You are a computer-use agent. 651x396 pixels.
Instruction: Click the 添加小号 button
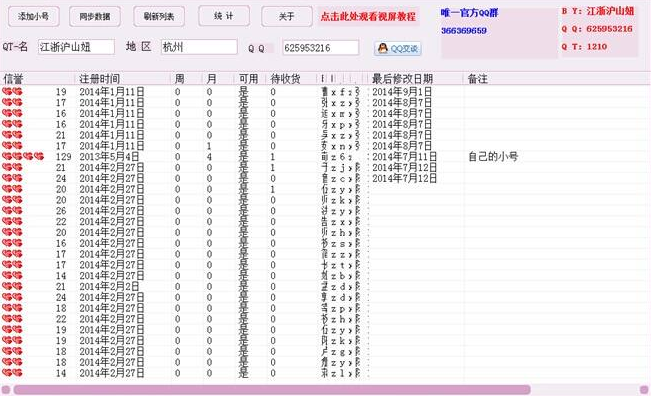[x=34, y=17]
